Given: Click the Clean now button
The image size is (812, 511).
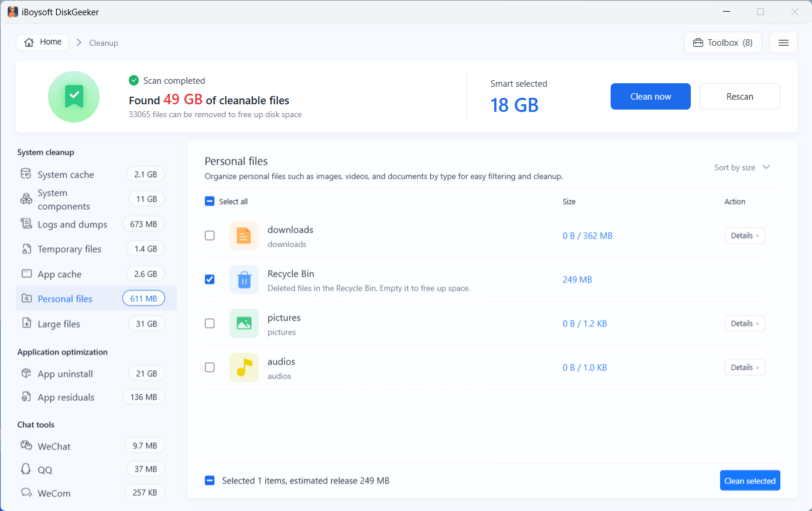Looking at the screenshot, I should (x=650, y=97).
